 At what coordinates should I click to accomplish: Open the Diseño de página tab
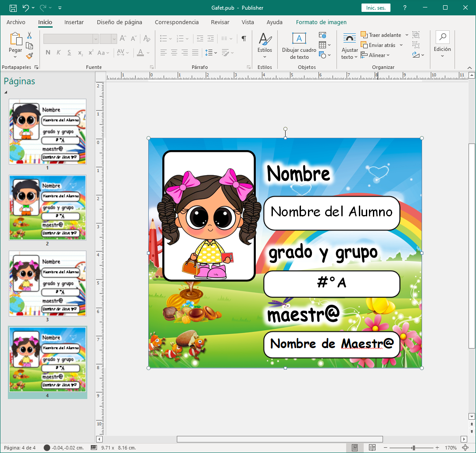pyautogui.click(x=119, y=22)
